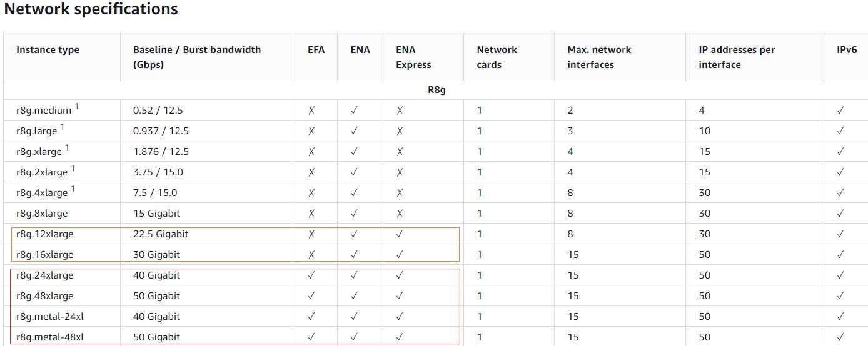The width and height of the screenshot is (868, 346).
Task: Click the Instance type column header
Action: tap(48, 50)
